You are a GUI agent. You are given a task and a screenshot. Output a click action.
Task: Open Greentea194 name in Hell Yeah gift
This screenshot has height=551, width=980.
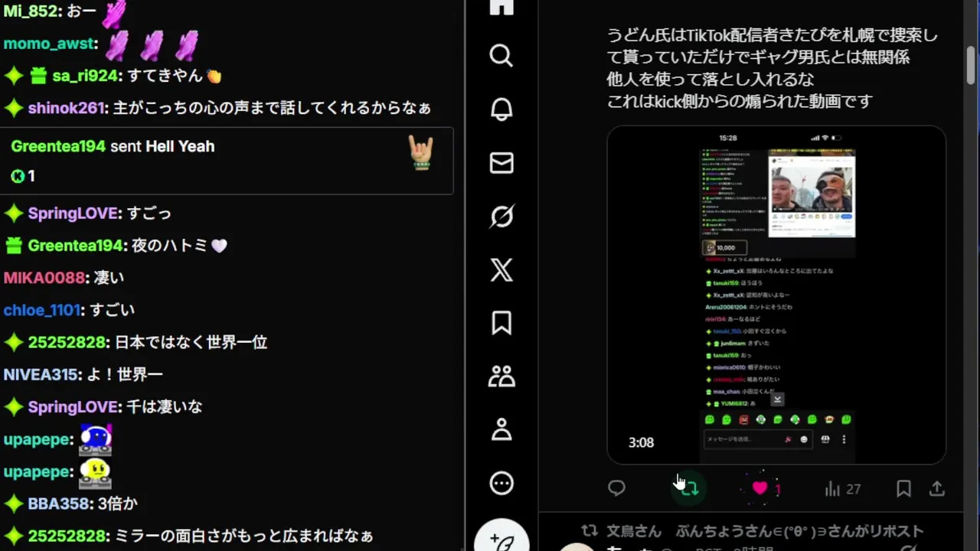58,146
